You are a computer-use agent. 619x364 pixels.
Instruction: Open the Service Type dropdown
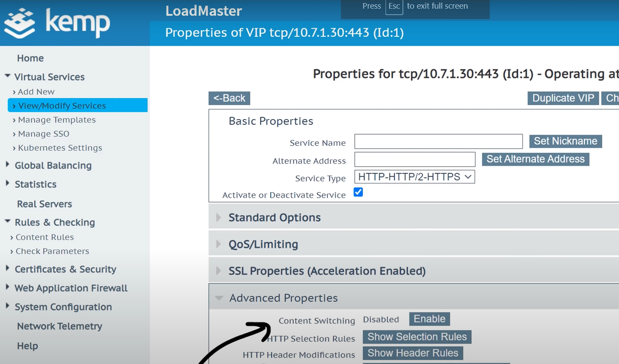(x=414, y=177)
